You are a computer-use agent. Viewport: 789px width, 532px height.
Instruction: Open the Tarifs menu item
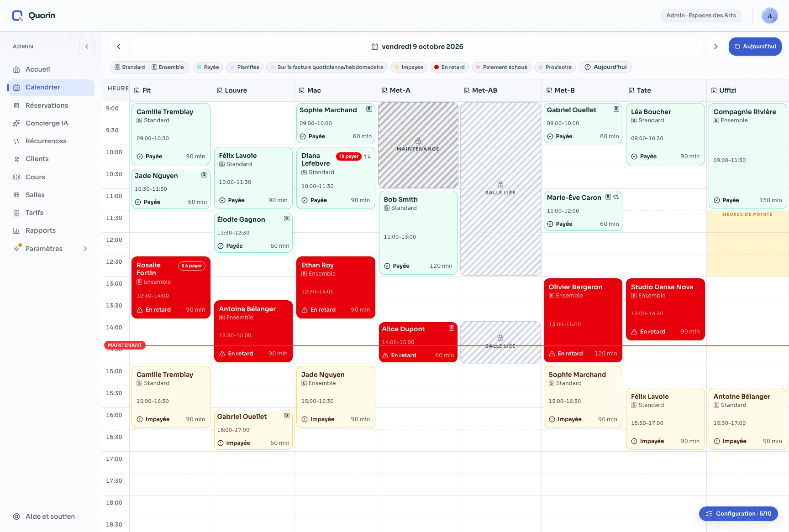click(51, 213)
